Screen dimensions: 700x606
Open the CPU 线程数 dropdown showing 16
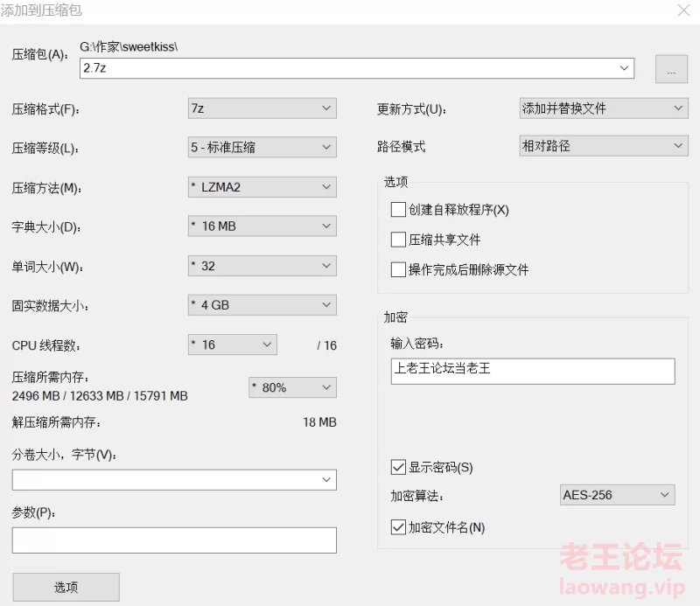[x=232, y=345]
